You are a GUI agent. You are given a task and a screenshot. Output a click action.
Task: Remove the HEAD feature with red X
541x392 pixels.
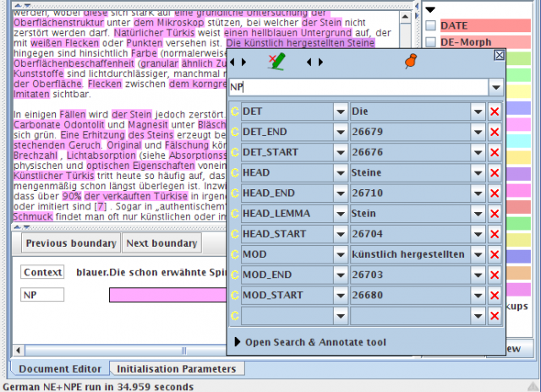[495, 173]
